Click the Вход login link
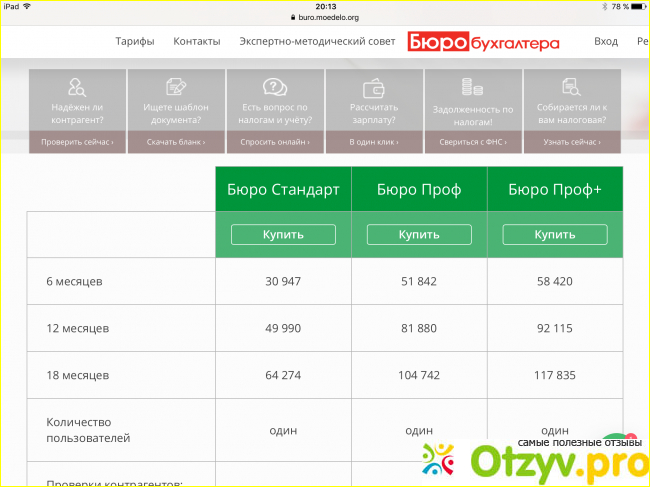The width and height of the screenshot is (650, 487). [x=606, y=42]
